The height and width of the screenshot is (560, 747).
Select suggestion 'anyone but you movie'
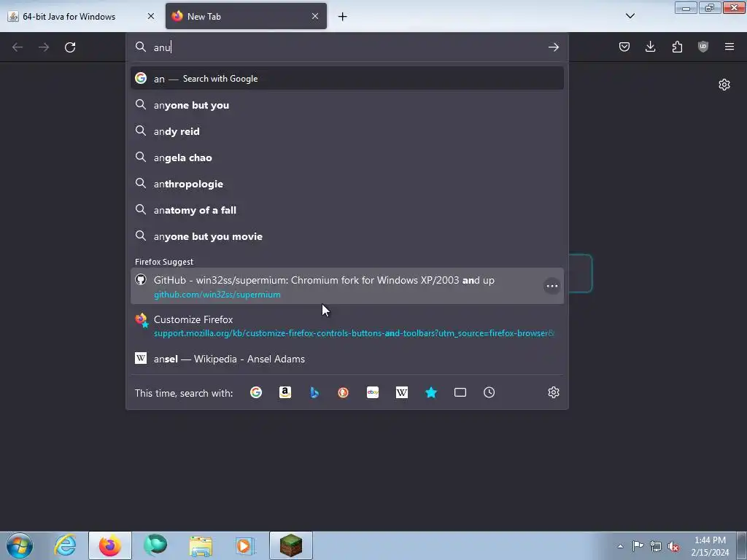pyautogui.click(x=347, y=236)
